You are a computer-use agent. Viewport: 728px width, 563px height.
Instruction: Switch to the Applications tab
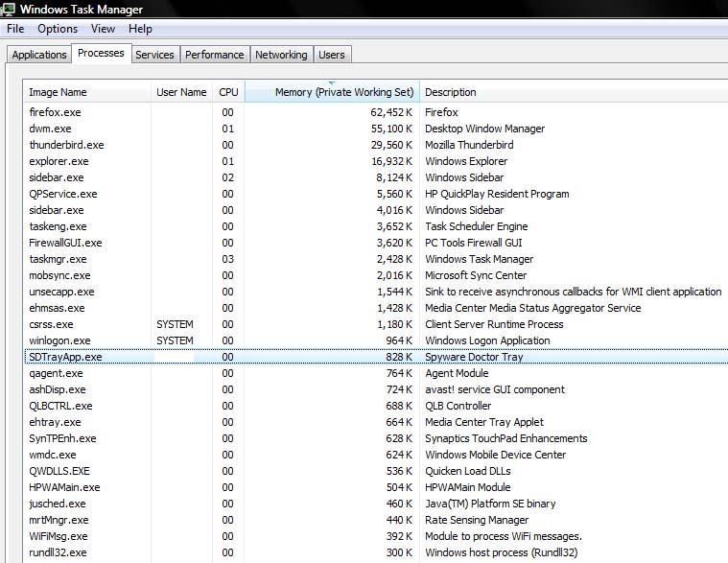(39, 55)
